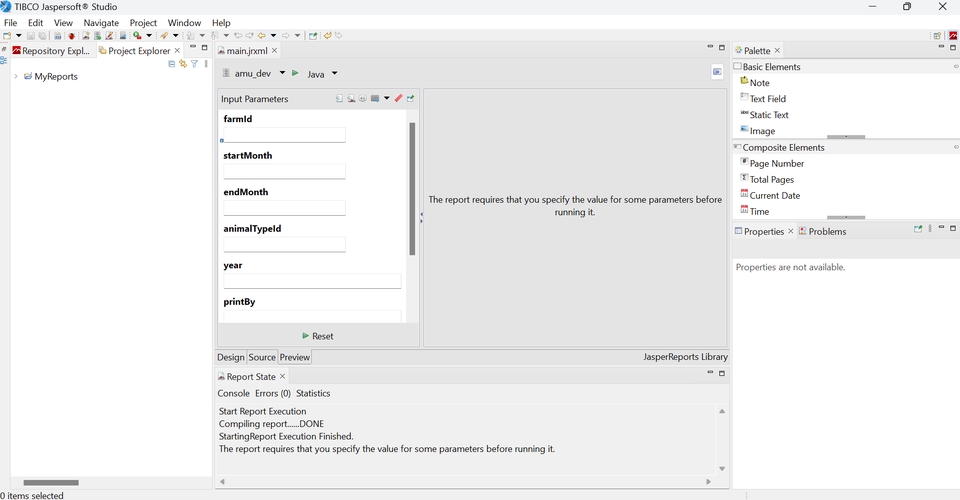
Task: Click the endMonth input field
Action: pyautogui.click(x=284, y=208)
